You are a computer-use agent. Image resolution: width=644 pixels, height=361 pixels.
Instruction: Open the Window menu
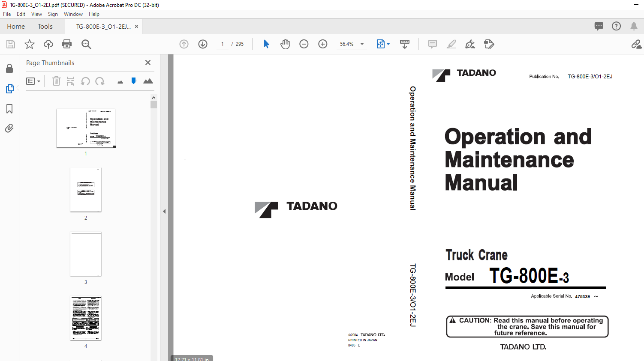tap(73, 14)
